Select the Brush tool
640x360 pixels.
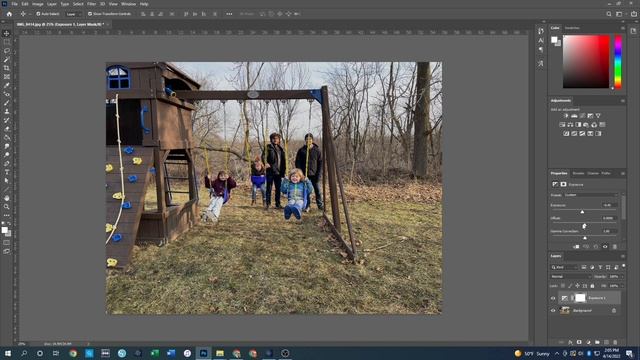click(x=7, y=102)
